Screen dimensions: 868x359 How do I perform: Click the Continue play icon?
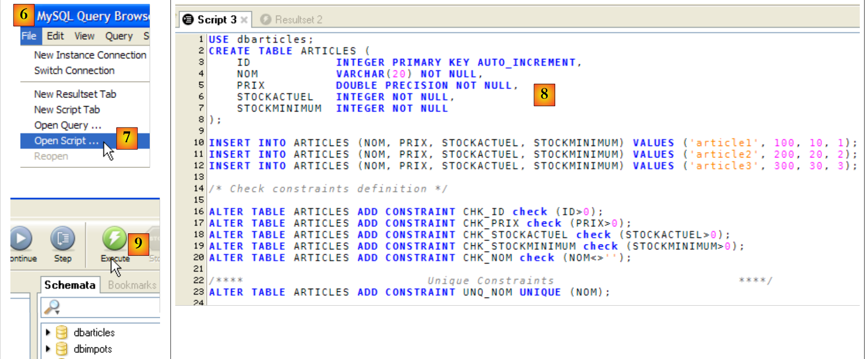(20, 238)
